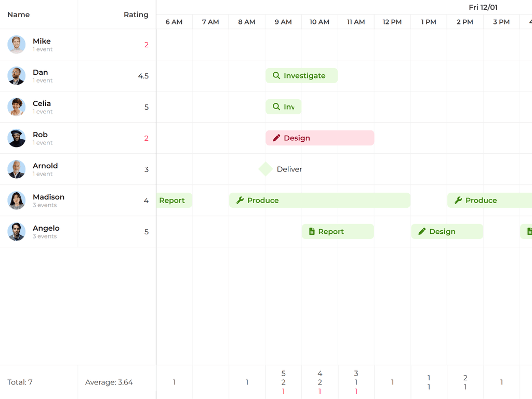This screenshot has height=399, width=532.
Task: Click Rob's avatar photo
Action: coord(17,138)
